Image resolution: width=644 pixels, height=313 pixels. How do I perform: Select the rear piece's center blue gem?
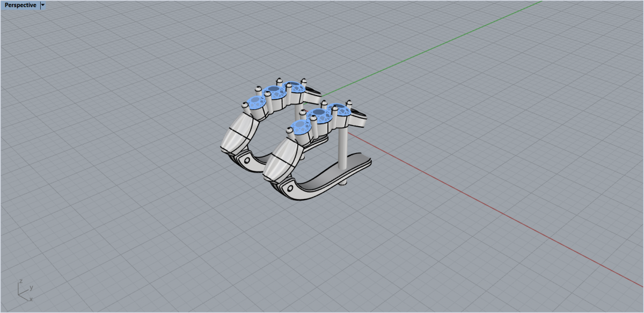[x=273, y=90]
